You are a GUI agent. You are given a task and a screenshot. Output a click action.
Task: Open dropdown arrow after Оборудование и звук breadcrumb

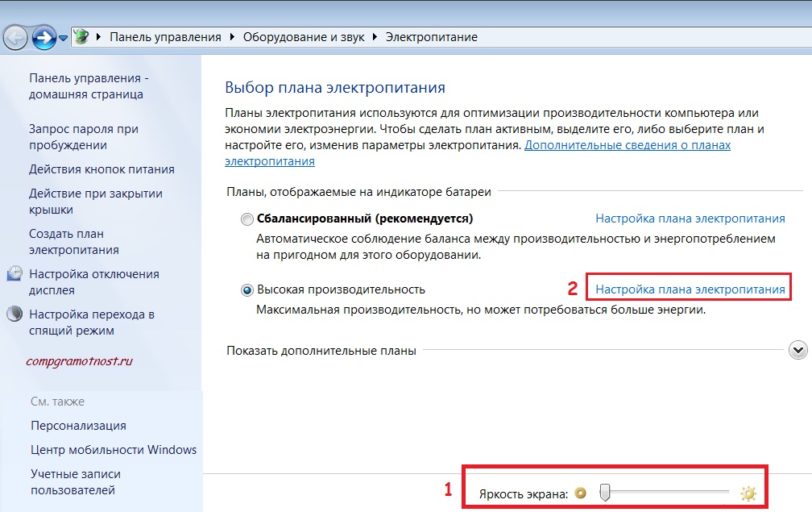click(375, 37)
